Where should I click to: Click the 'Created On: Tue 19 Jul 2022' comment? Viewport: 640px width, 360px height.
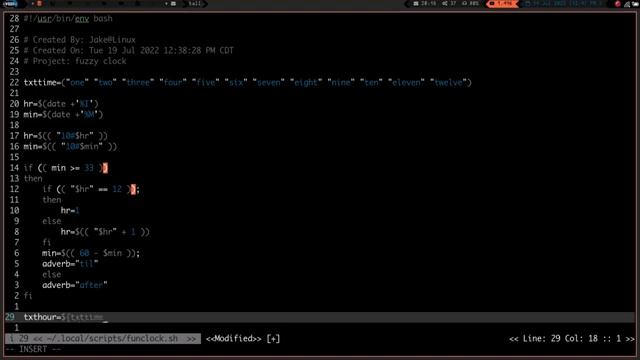(129, 50)
